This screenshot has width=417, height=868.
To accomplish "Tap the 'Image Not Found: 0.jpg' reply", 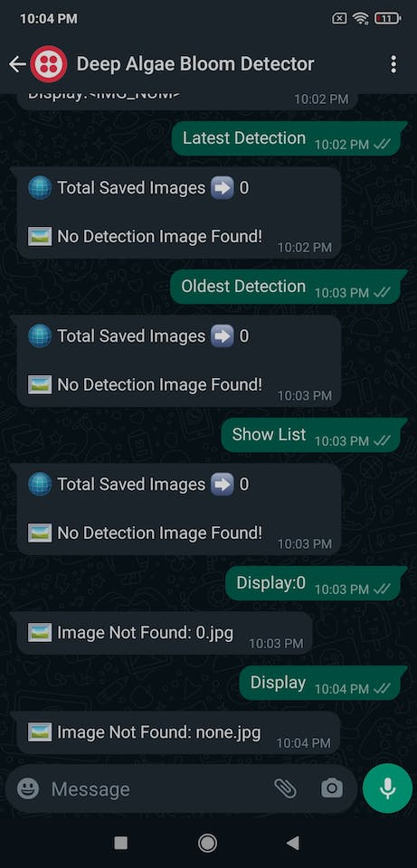I will click(165, 633).
